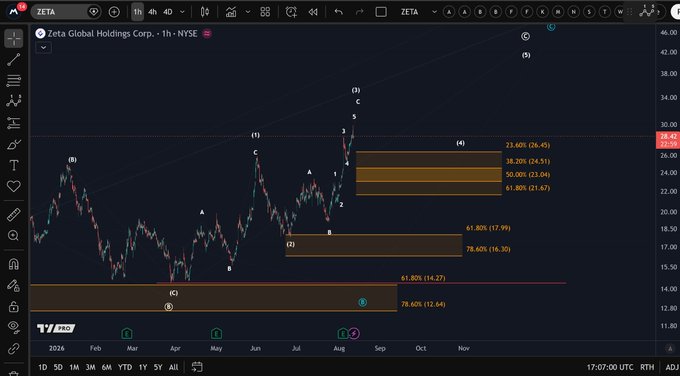Toggle Magnet mode for drawings
The width and height of the screenshot is (680, 376).
[13, 264]
